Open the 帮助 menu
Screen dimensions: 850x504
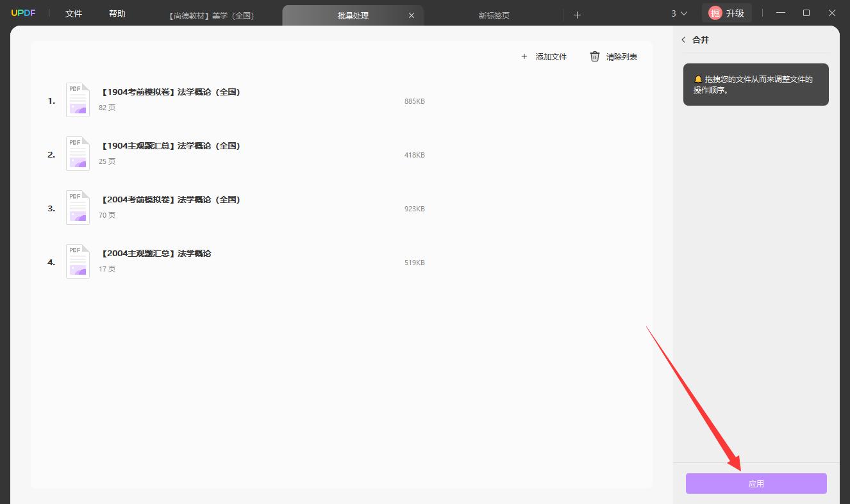117,13
